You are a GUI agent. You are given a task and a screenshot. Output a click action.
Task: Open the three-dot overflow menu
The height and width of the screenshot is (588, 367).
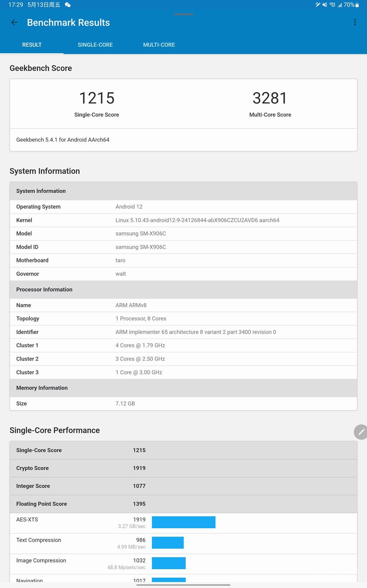tap(355, 22)
